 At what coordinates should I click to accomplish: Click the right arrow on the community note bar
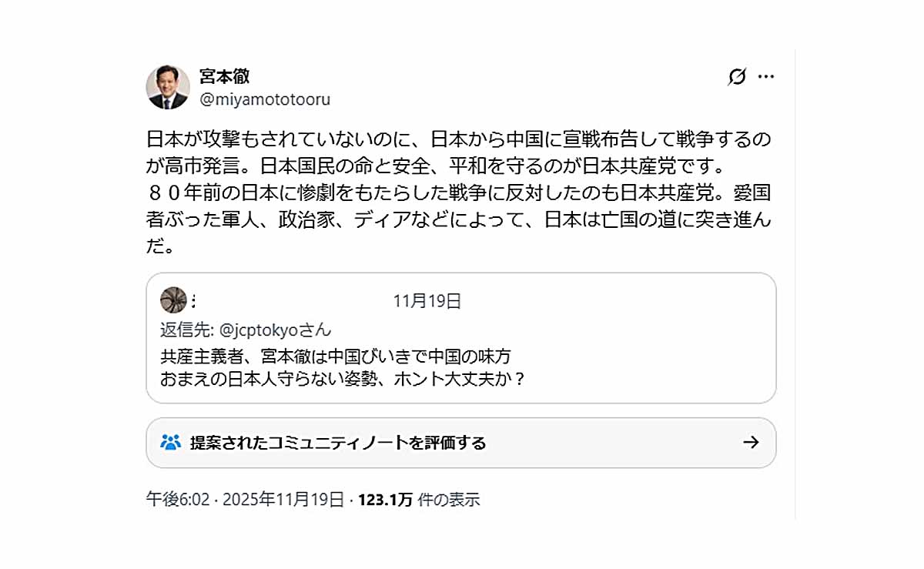tap(750, 442)
